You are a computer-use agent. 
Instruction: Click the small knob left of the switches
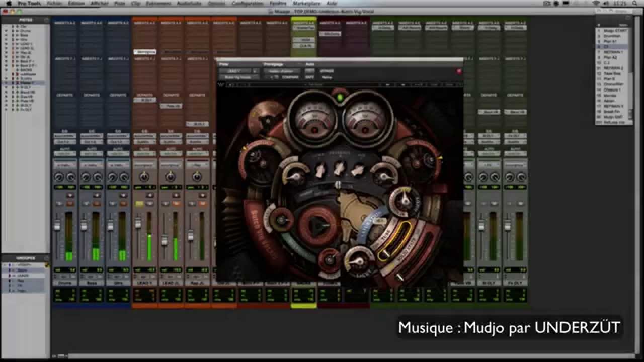point(295,176)
